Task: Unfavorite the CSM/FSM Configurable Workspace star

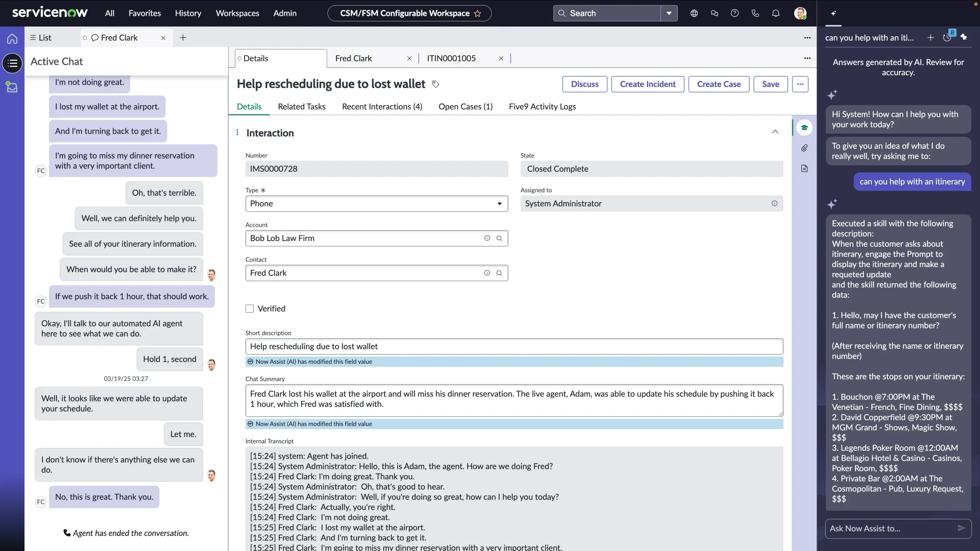Action: (478, 13)
